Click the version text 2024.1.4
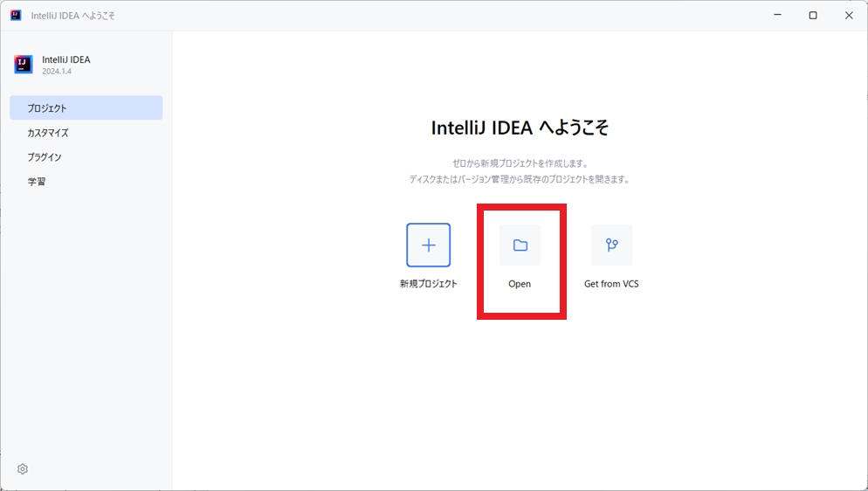 pos(57,72)
